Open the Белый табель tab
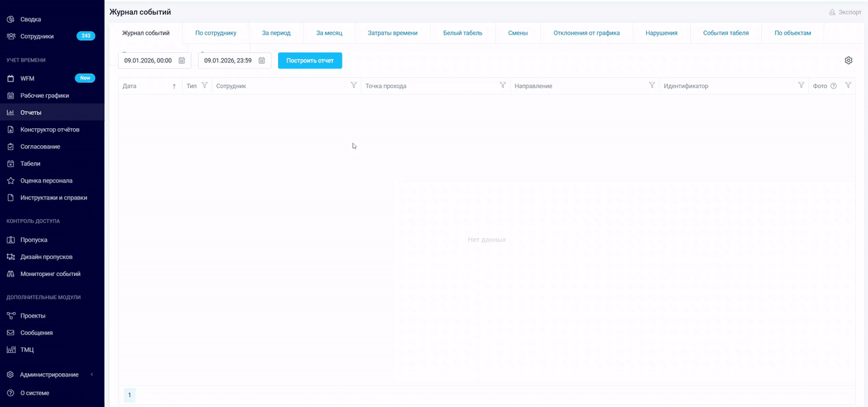Screen dimensions: 868x407 [462, 33]
